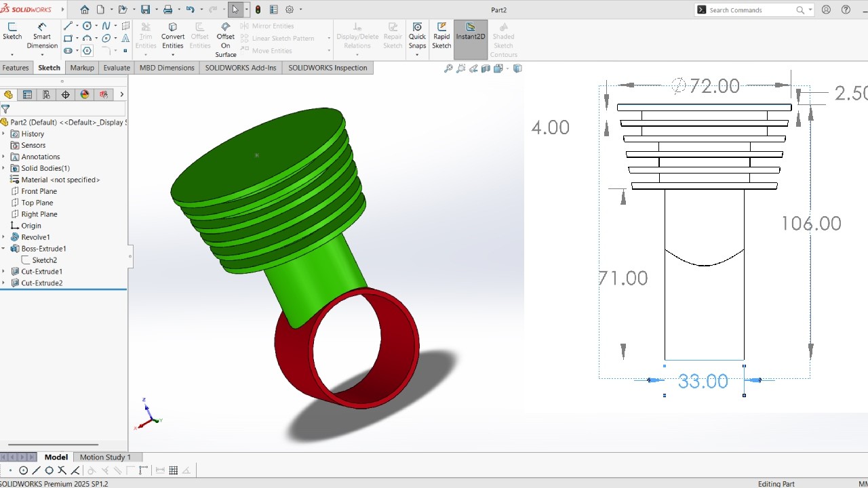The width and height of the screenshot is (868, 488).
Task: Click the Rebuild traffic light icon
Action: [258, 9]
